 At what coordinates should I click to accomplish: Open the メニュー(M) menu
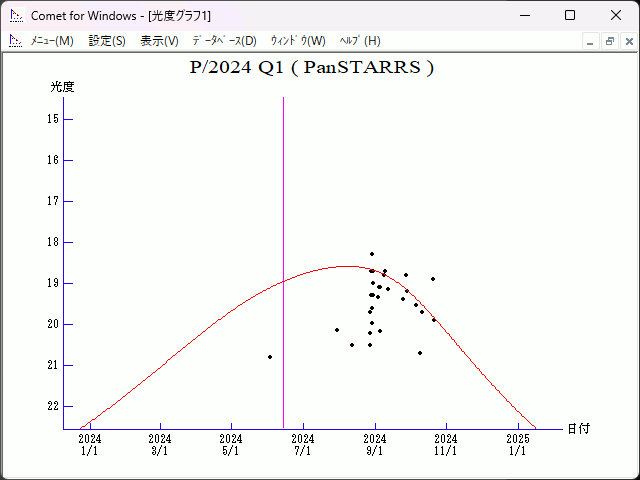52,41
